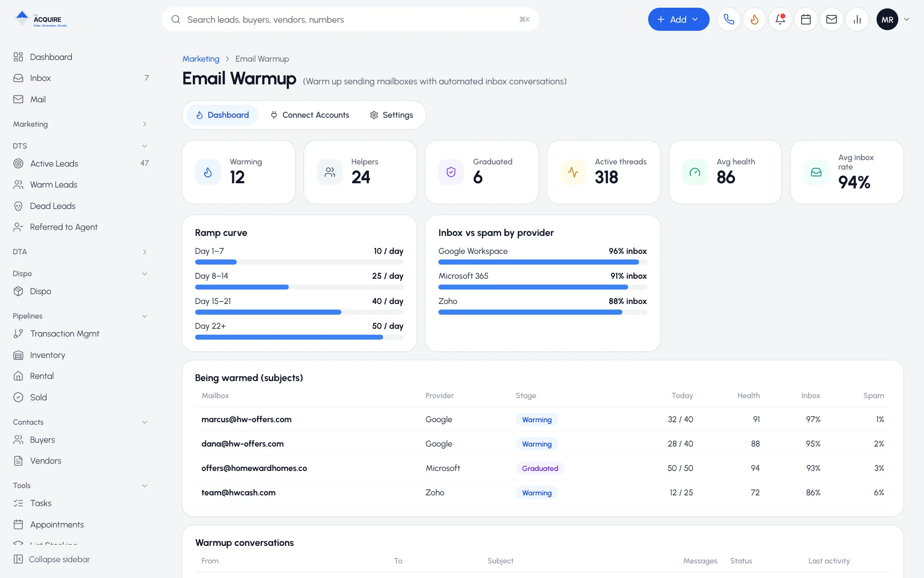Switch to the Settings tab
Screen dimensions: 924x578
(391, 115)
